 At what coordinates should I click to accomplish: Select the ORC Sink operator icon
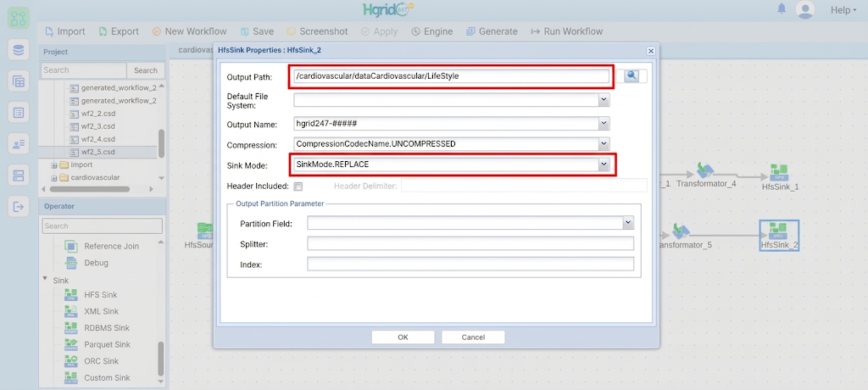coord(71,361)
